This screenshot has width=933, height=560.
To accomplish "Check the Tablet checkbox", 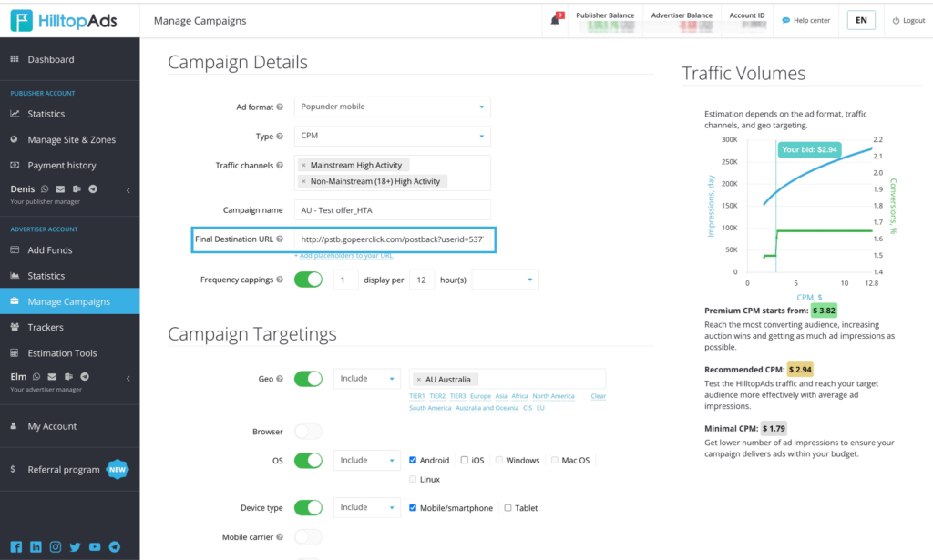I will [x=508, y=508].
